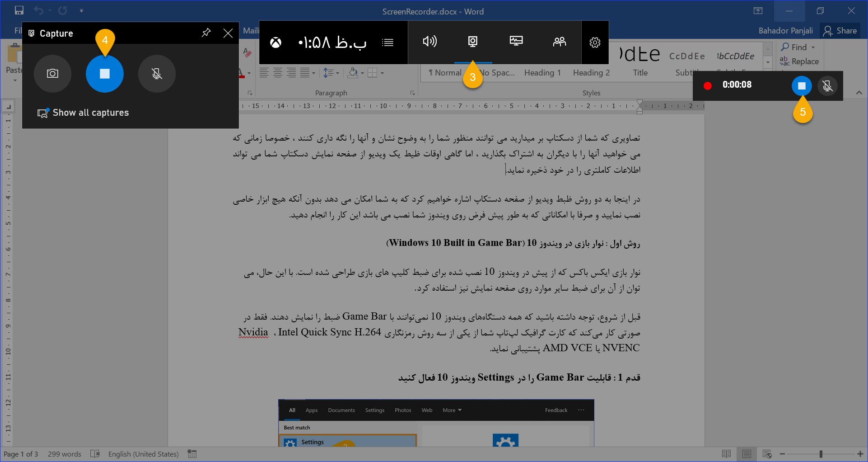Pin the Capture widget
This screenshot has width=868, height=462.
pyautogui.click(x=206, y=33)
